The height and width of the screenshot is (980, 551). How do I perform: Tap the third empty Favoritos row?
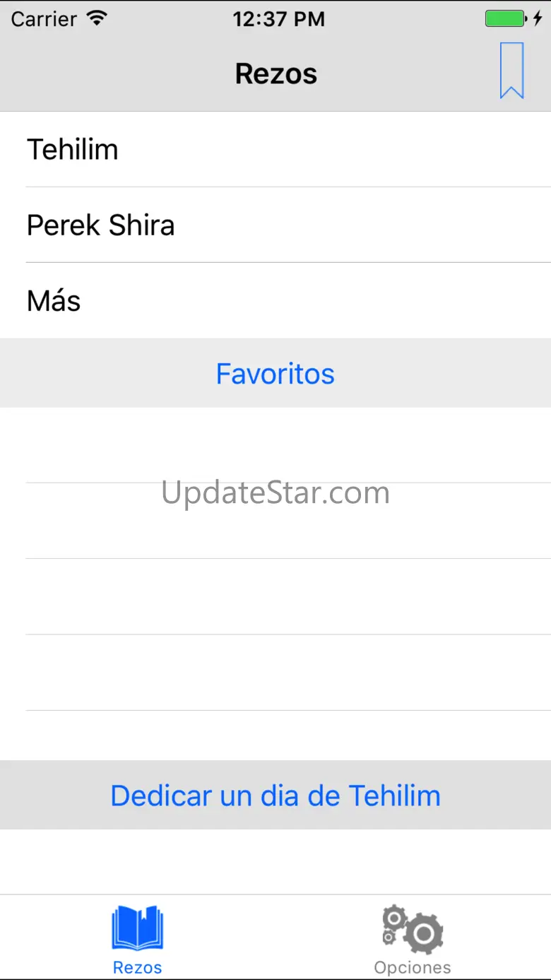coord(275,596)
